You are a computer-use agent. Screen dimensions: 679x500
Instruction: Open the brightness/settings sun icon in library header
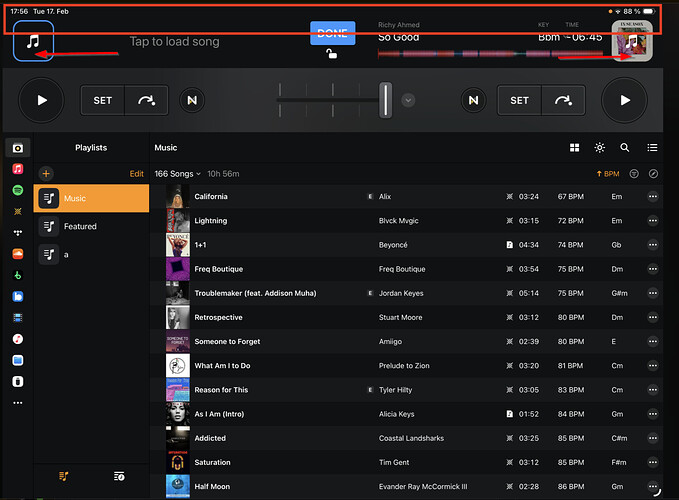point(599,148)
